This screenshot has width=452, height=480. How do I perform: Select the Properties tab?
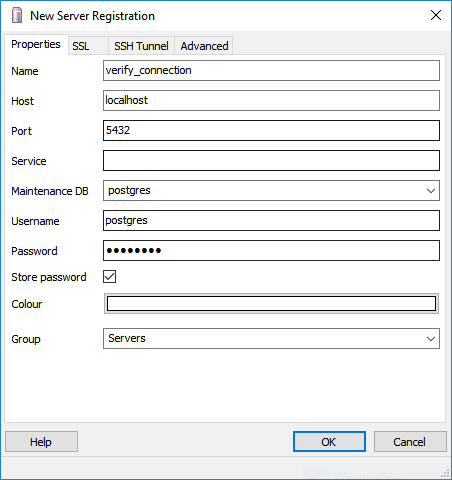[x=36, y=44]
